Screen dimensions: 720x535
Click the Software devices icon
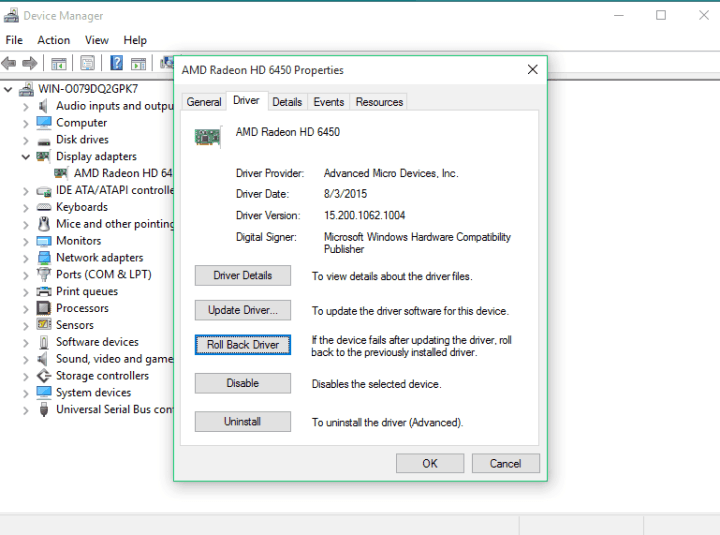click(x=44, y=342)
